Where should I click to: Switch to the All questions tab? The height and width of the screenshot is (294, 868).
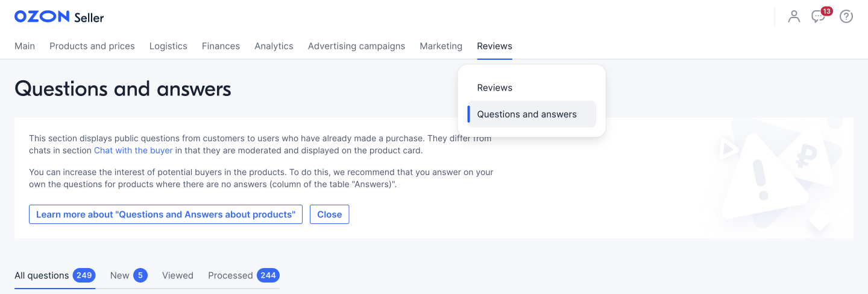click(55, 275)
